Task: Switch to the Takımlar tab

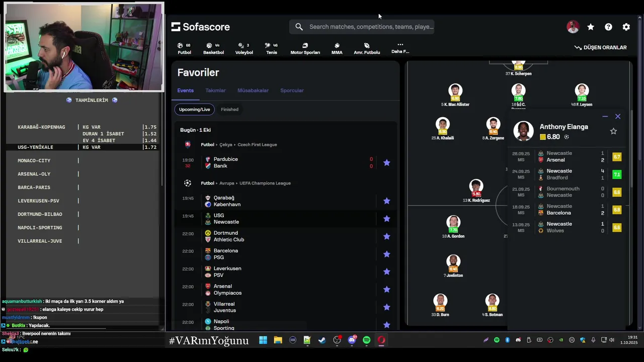Action: (215, 90)
